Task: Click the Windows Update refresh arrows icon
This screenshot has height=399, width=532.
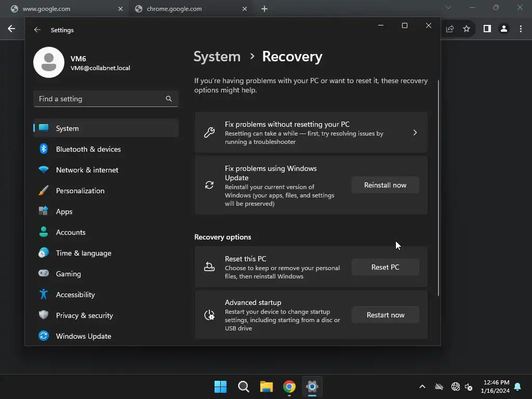Action: pyautogui.click(x=209, y=185)
